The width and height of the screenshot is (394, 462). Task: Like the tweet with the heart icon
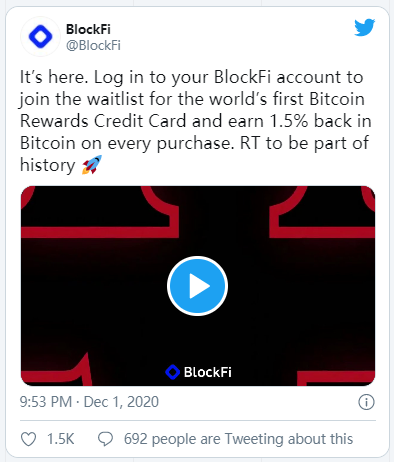point(28,439)
